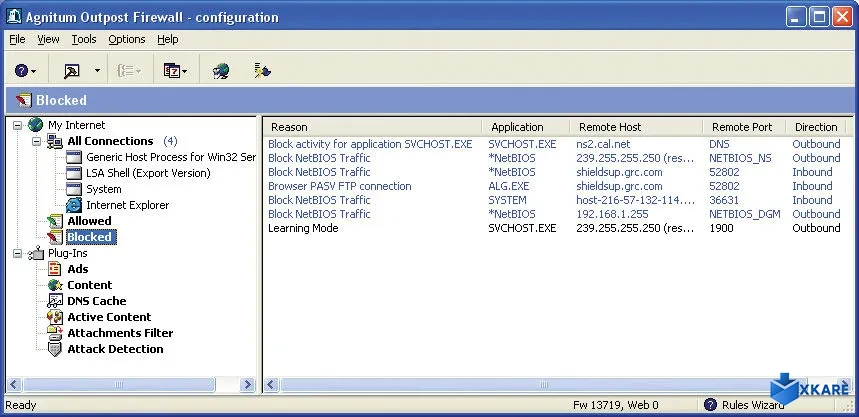
Task: Open the help icon dropdown arrow
Action: click(34, 71)
